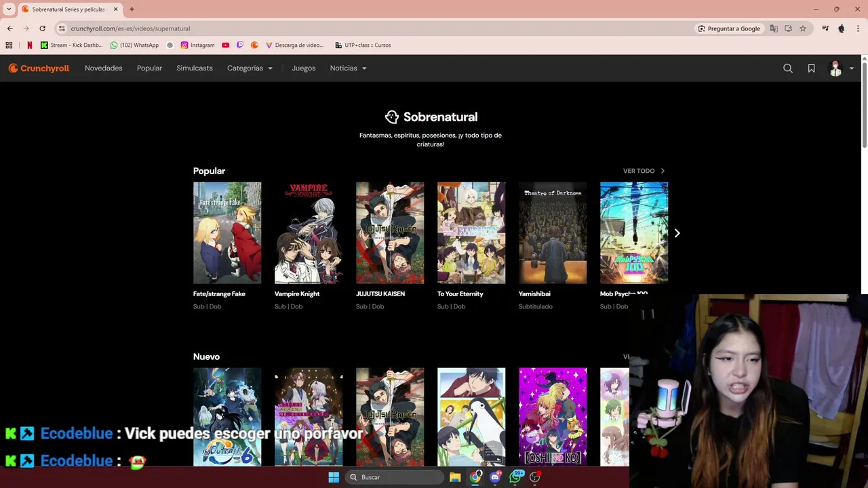Open the Descarga de video bookmark
This screenshot has height=488, width=868.
pyautogui.click(x=294, y=45)
